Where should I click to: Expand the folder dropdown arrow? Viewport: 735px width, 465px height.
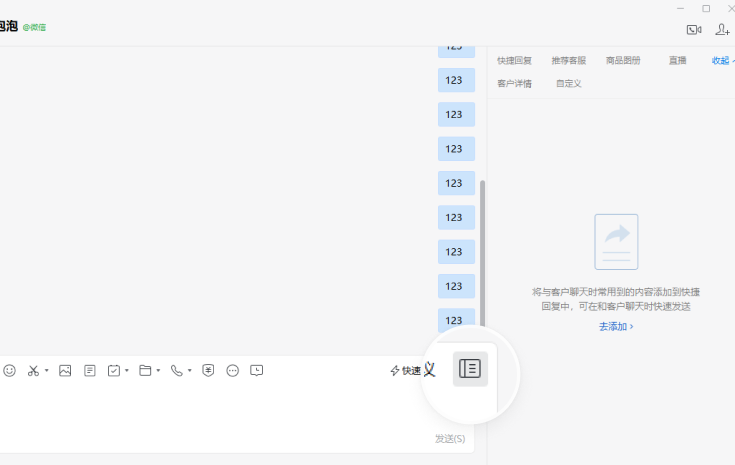point(158,371)
